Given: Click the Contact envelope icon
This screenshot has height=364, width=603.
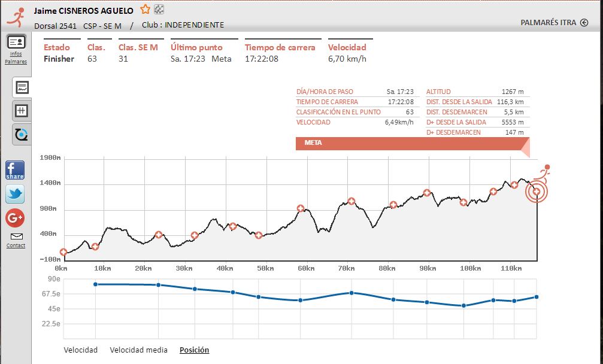Looking at the screenshot, I should tap(16, 236).
